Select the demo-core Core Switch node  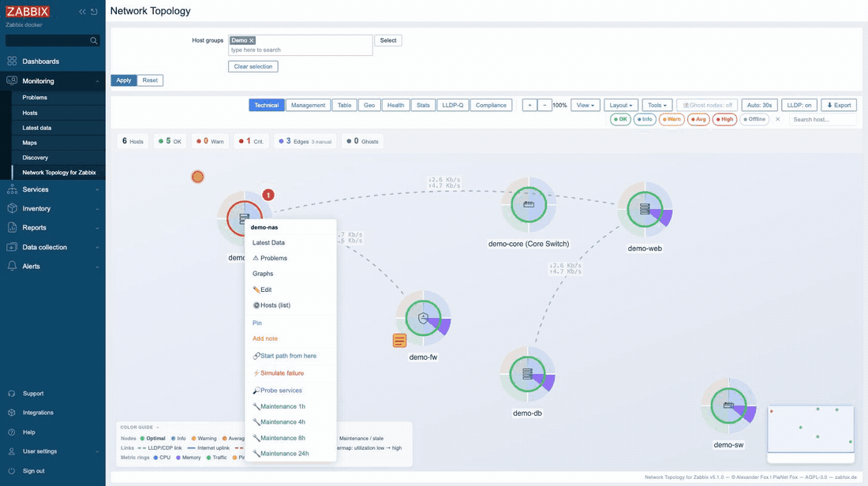529,204
